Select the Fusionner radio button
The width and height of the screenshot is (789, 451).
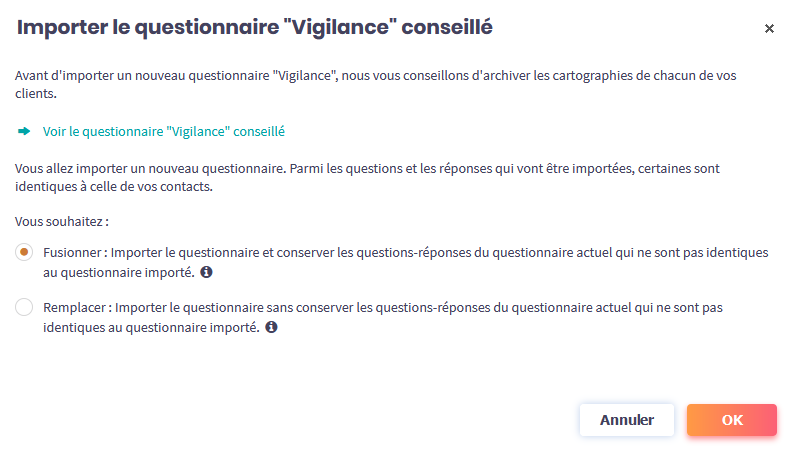[x=24, y=253]
